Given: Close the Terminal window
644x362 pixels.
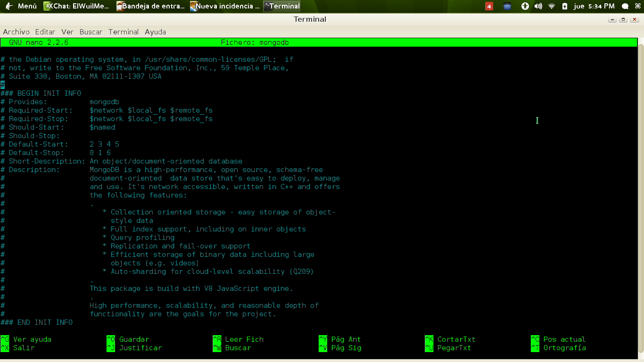Looking at the screenshot, I should pyautogui.click(x=634, y=19).
